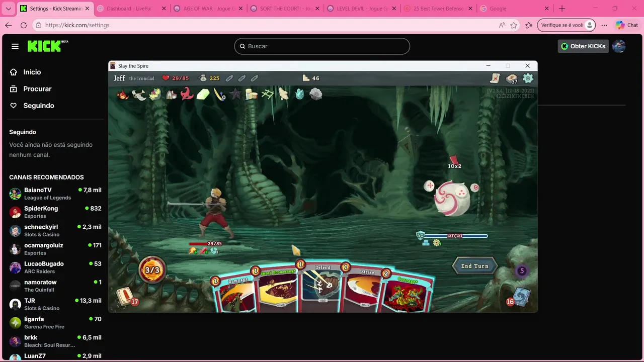Open the Edge more options ellipsis menu

[604, 25]
